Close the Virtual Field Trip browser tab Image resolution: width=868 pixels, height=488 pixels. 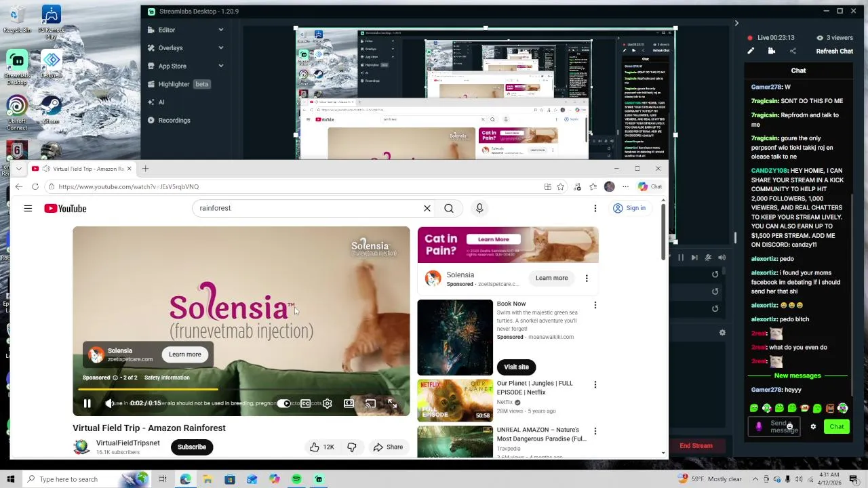tap(129, 168)
